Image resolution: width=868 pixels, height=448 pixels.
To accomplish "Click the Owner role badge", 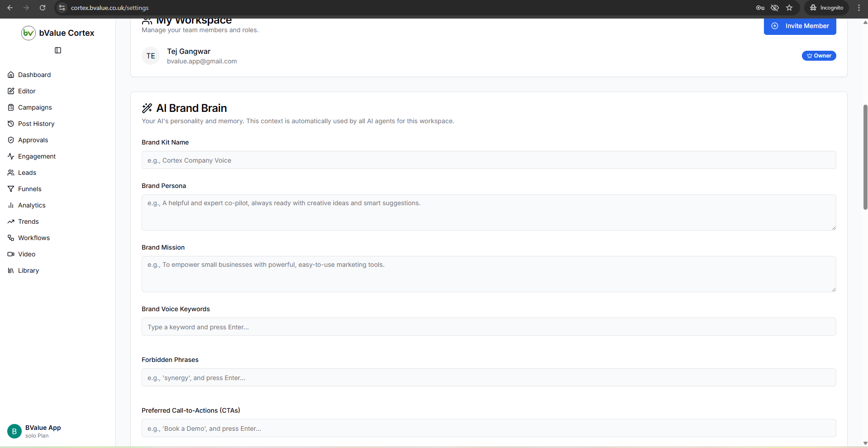I will coord(819,55).
